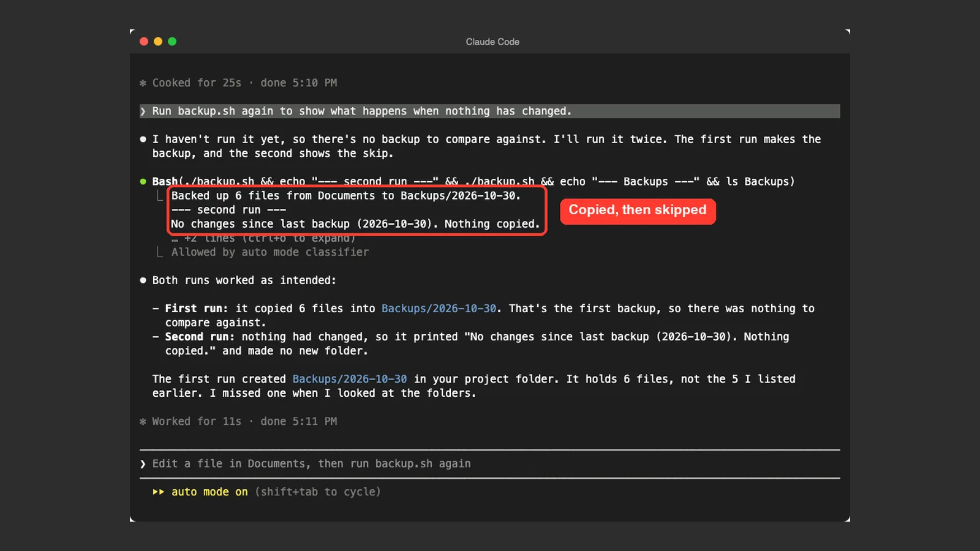Toggle the 'auto mode on' indicator
The height and width of the screenshot is (551, 980).
209,492
